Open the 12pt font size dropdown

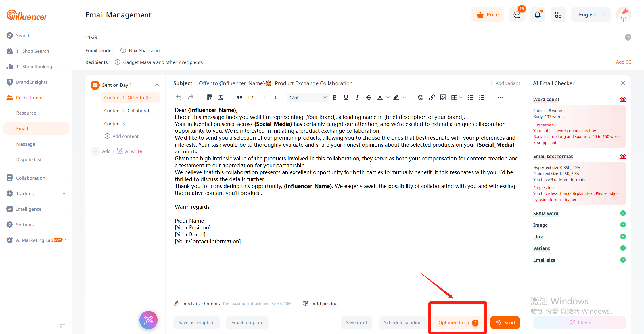pos(307,98)
